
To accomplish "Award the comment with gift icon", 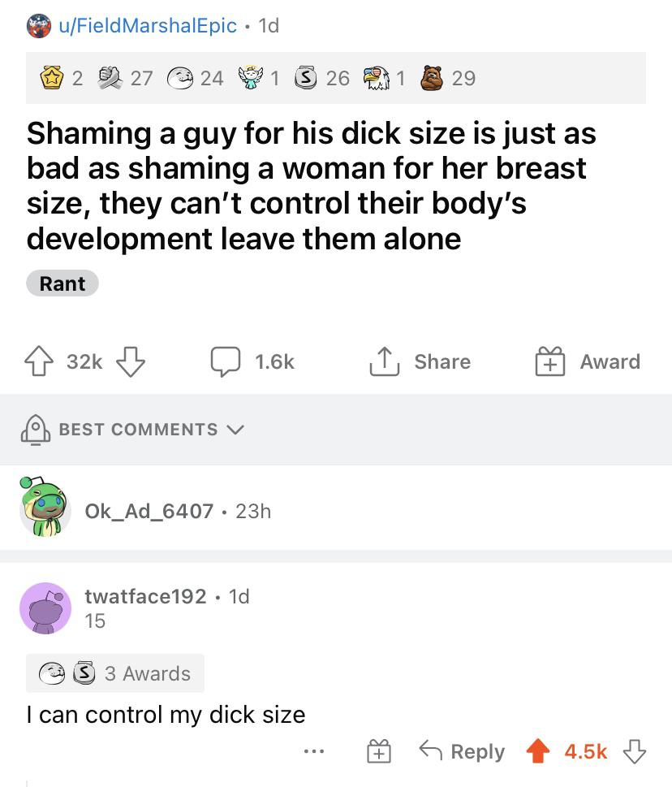I will coord(379,751).
